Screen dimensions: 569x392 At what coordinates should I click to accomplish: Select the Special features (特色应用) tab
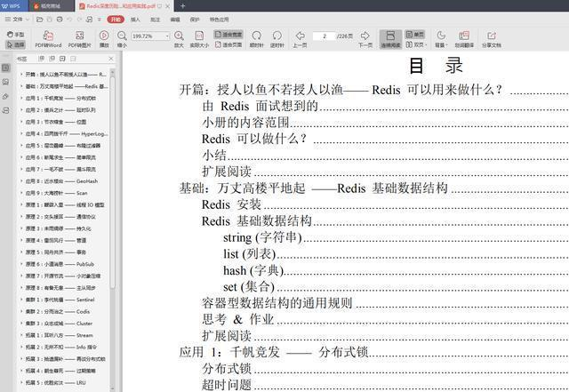coord(220,20)
